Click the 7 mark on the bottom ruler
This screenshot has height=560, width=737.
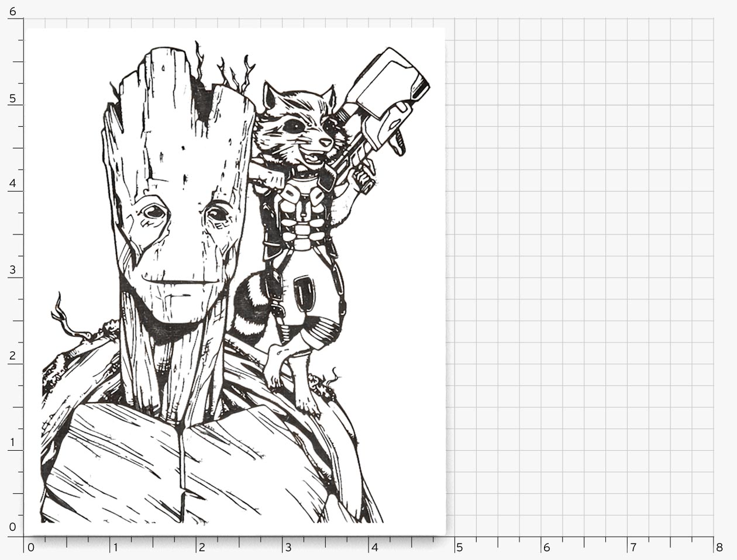coord(632,548)
